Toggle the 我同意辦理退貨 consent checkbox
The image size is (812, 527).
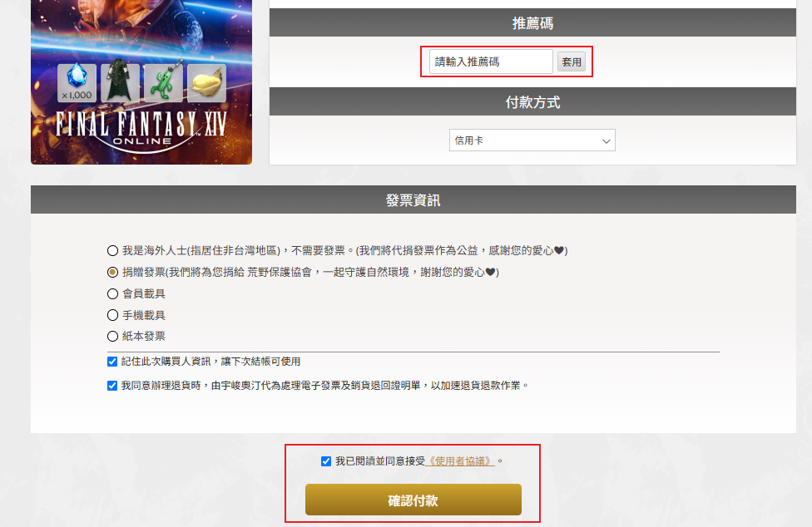[112, 386]
